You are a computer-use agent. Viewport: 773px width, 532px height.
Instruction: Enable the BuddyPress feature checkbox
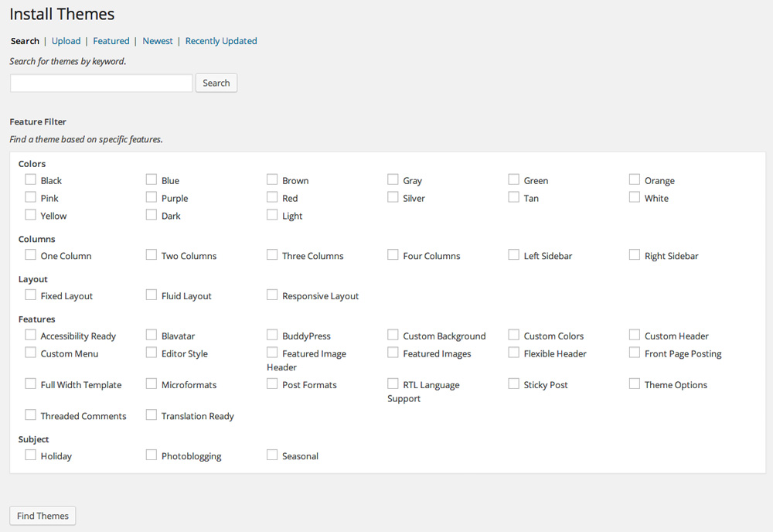[x=271, y=334]
